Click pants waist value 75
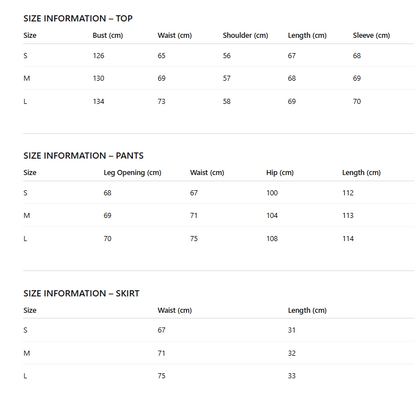This screenshot has width=416, height=402. (x=194, y=239)
